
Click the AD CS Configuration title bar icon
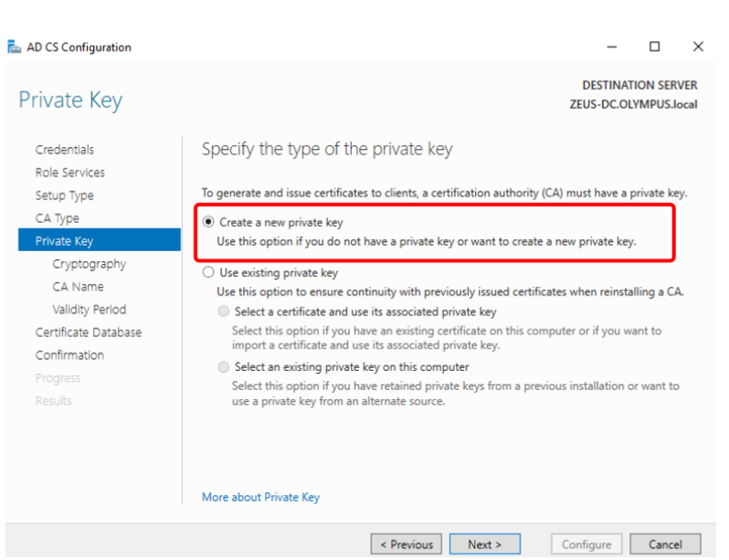click(15, 48)
